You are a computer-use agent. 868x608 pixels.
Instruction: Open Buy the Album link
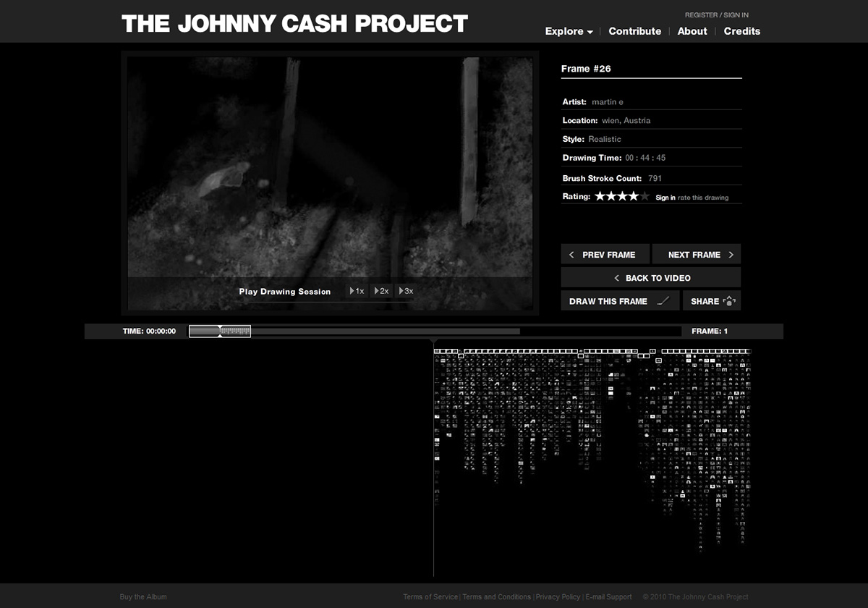(143, 597)
